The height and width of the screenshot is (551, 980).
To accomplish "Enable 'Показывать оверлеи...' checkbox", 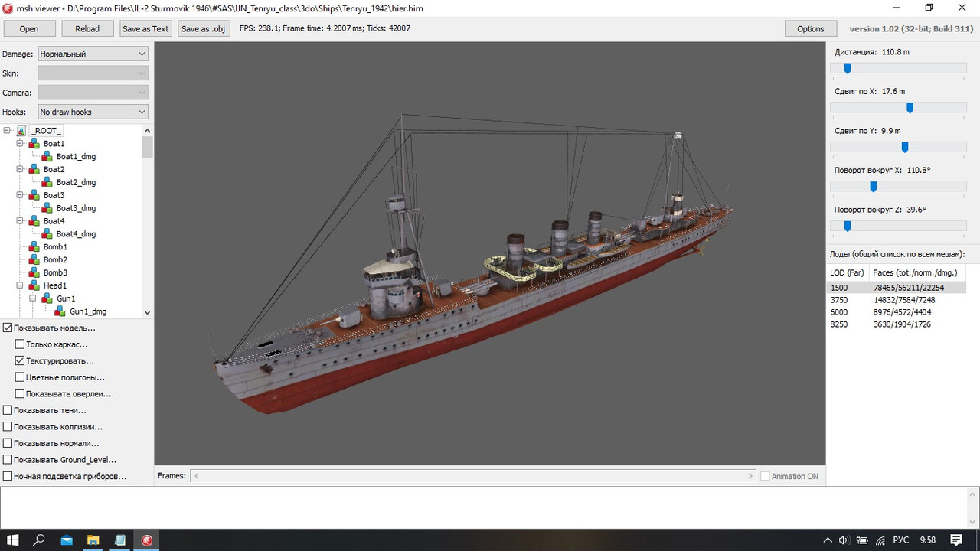I will [20, 394].
